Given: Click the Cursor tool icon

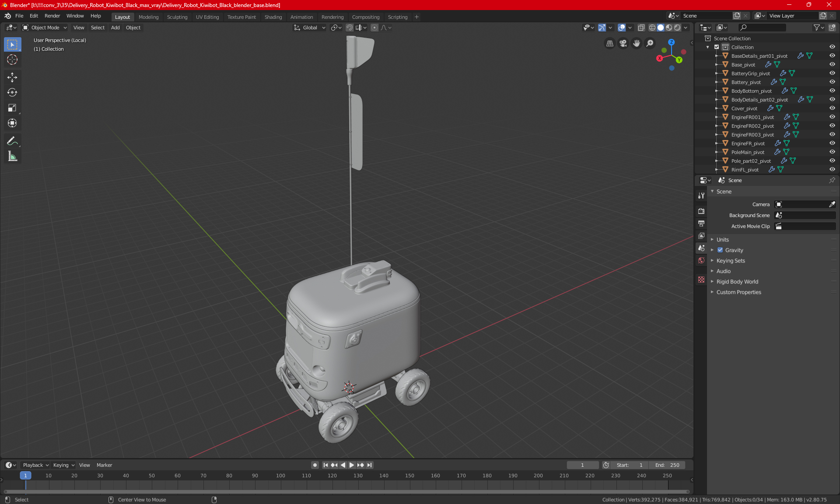Looking at the screenshot, I should tap(12, 59).
